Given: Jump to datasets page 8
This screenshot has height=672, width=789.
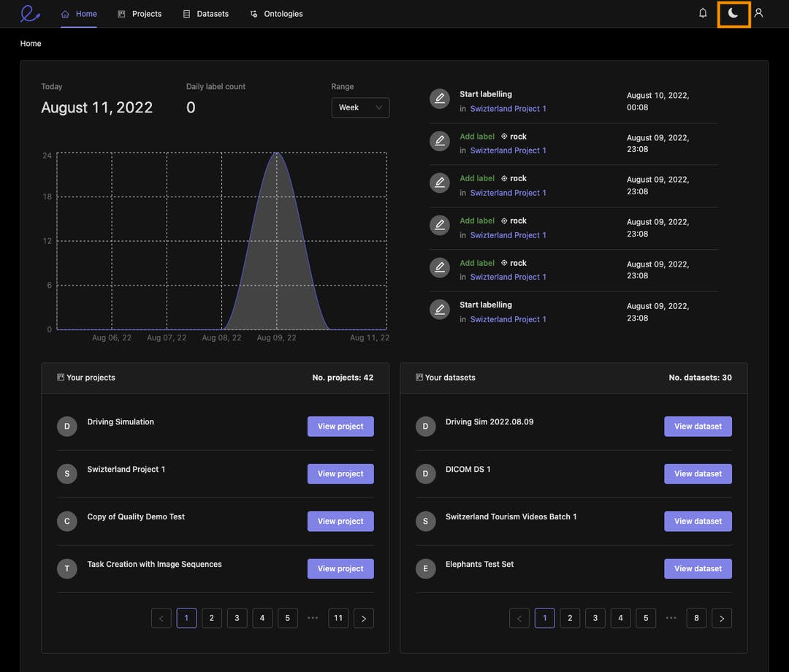Looking at the screenshot, I should (x=696, y=618).
